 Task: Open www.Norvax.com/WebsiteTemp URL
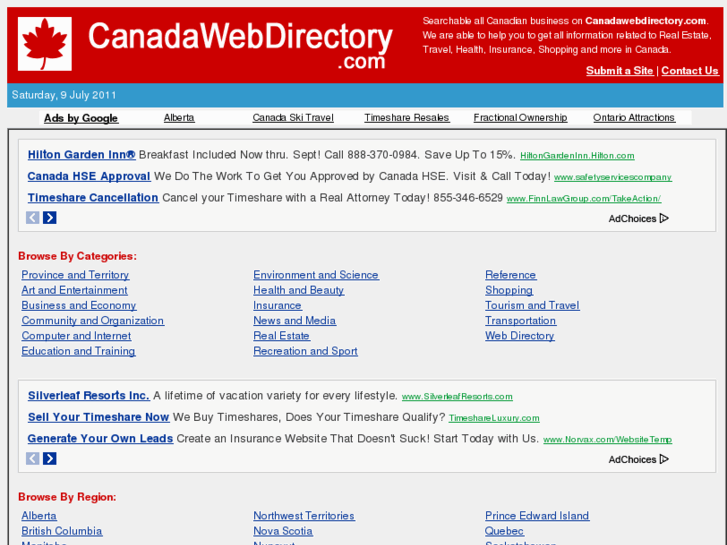click(607, 439)
